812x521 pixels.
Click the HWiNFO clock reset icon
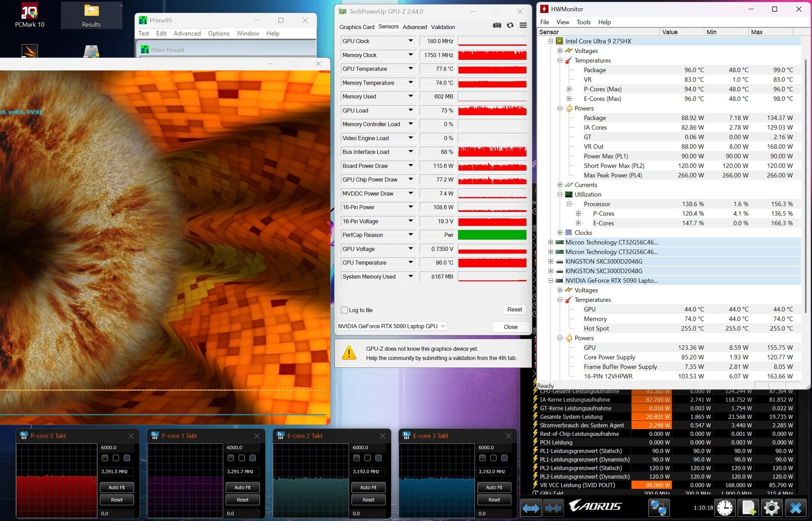(x=725, y=508)
